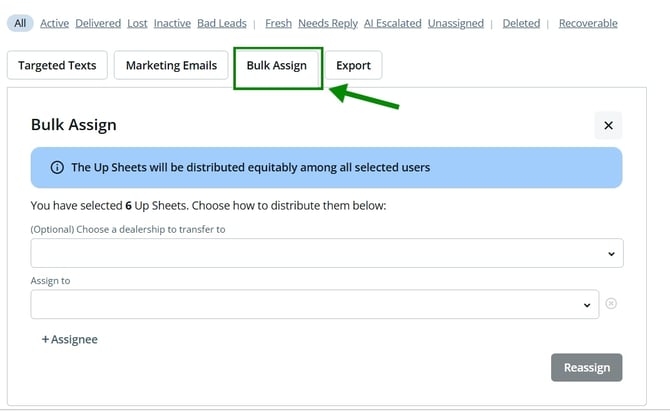Show Fresh leads
Image resolution: width=670 pixels, height=411 pixels.
(279, 23)
